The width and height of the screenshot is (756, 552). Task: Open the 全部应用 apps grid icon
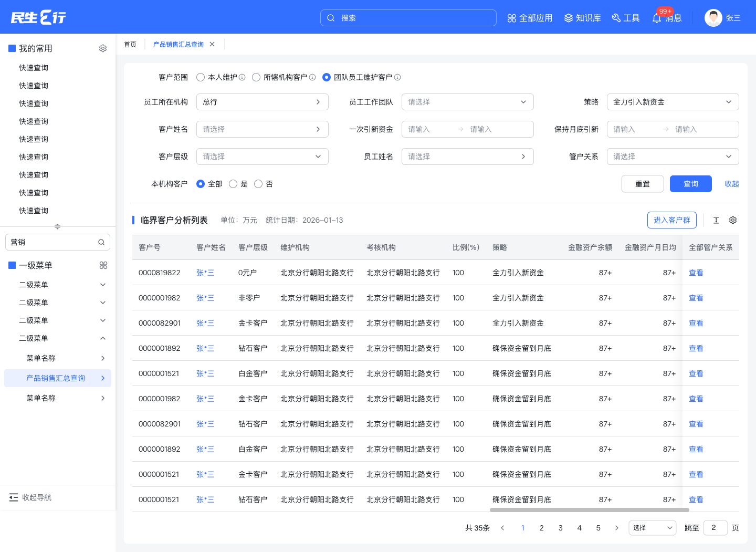pyautogui.click(x=512, y=18)
